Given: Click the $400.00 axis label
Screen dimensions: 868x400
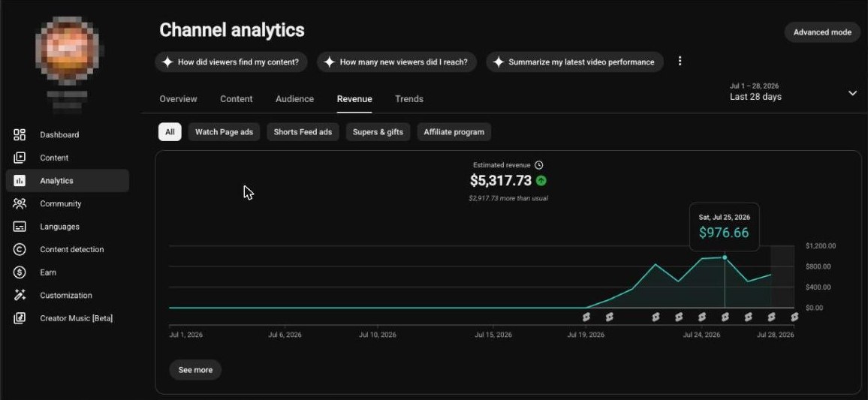Looking at the screenshot, I should 818,287.
